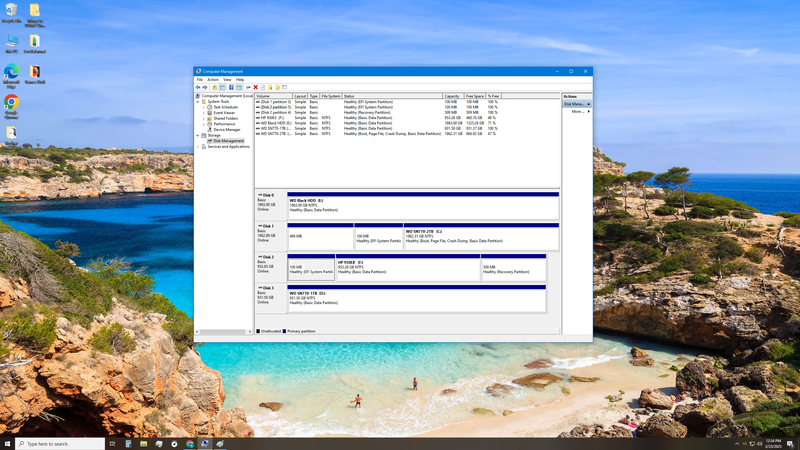Open the Help menu
This screenshot has width=800, height=450.
pyautogui.click(x=240, y=80)
